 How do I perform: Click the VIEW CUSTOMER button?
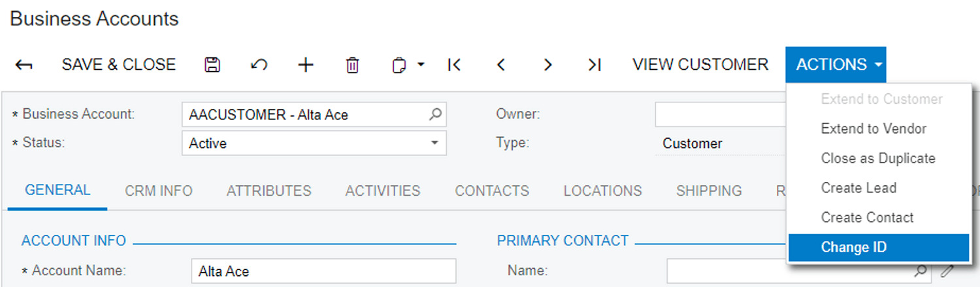(x=700, y=65)
